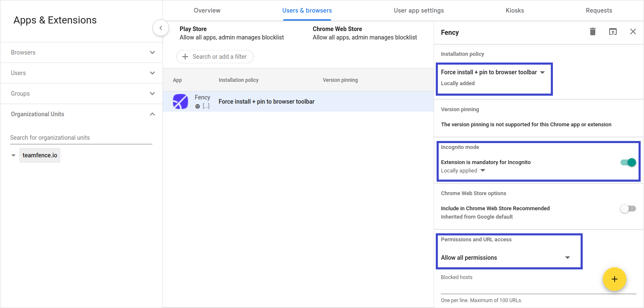
Task: Open the User app settings tab
Action: click(419, 10)
